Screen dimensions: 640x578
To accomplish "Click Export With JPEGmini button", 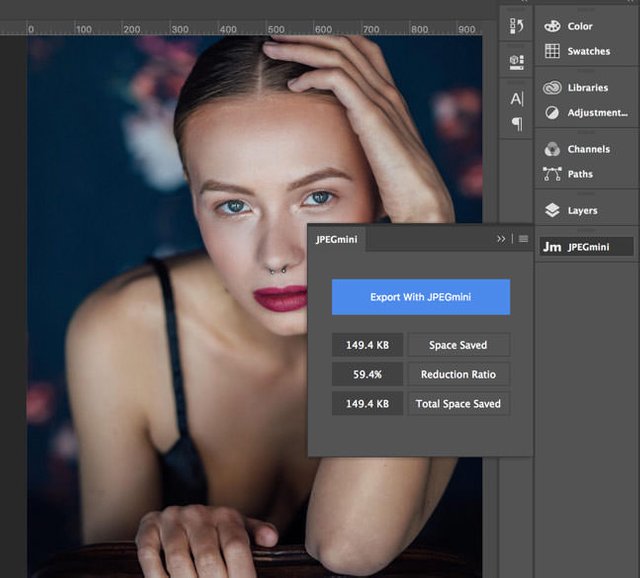I will pos(421,297).
